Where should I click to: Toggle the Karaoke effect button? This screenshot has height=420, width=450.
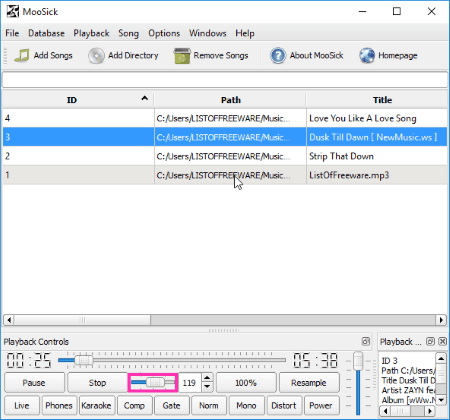click(96, 405)
